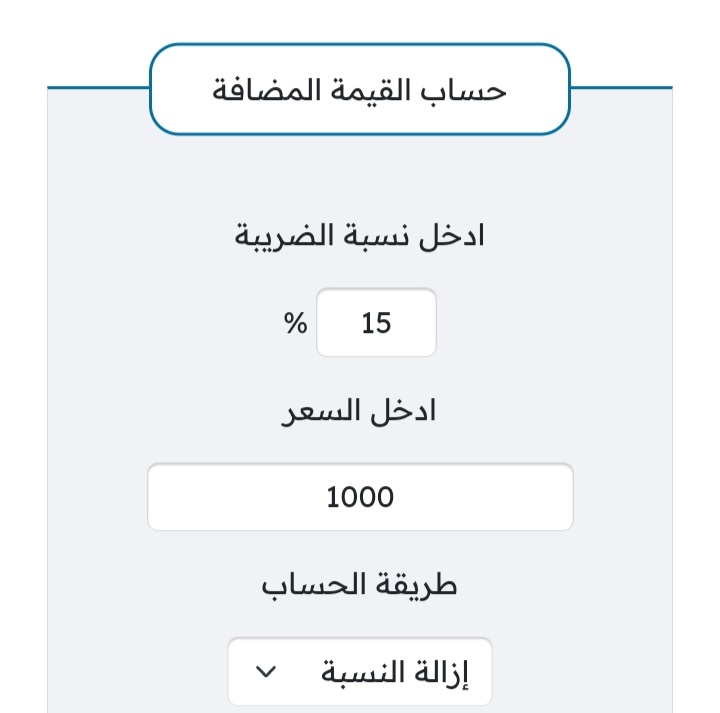Click the ادخل السعر label

(359, 410)
